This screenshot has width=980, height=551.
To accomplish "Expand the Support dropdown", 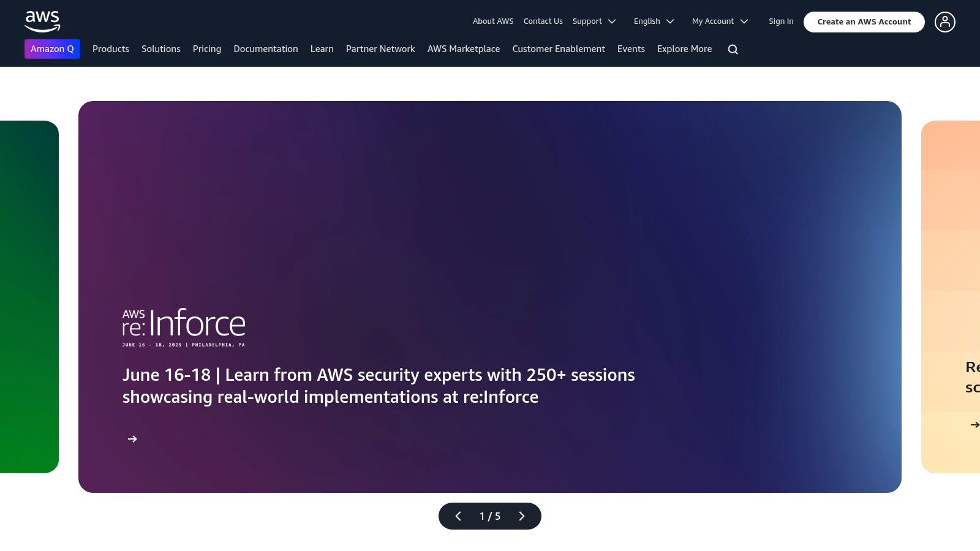I will tap(594, 21).
